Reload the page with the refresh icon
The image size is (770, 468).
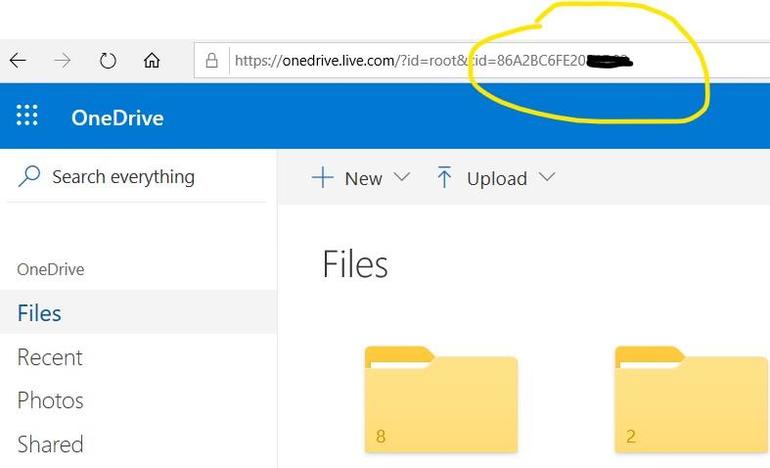pos(108,61)
